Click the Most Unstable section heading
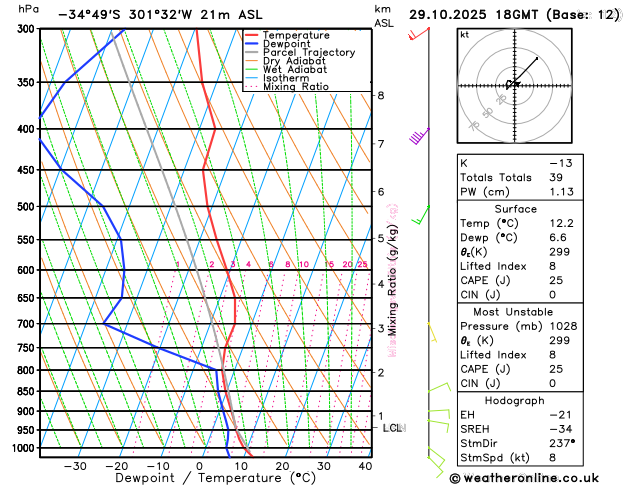This screenshot has height=486, width=629. (x=513, y=312)
